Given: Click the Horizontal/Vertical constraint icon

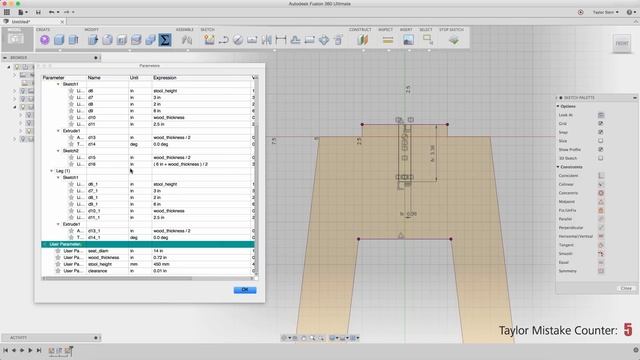Looking at the screenshot, I should 601,236.
